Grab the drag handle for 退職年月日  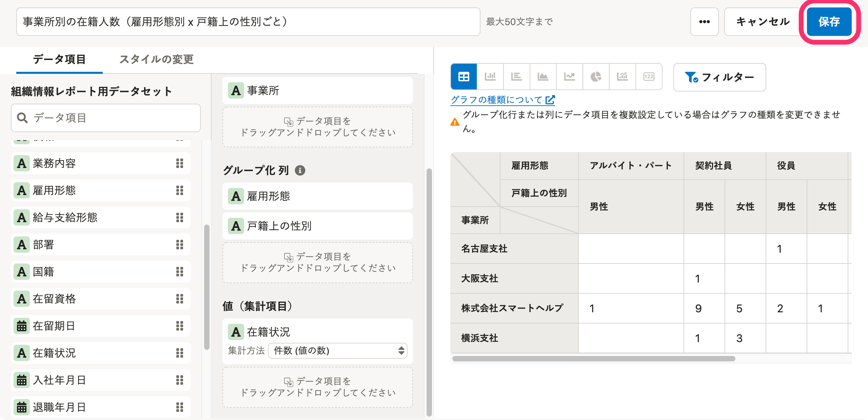180,407
